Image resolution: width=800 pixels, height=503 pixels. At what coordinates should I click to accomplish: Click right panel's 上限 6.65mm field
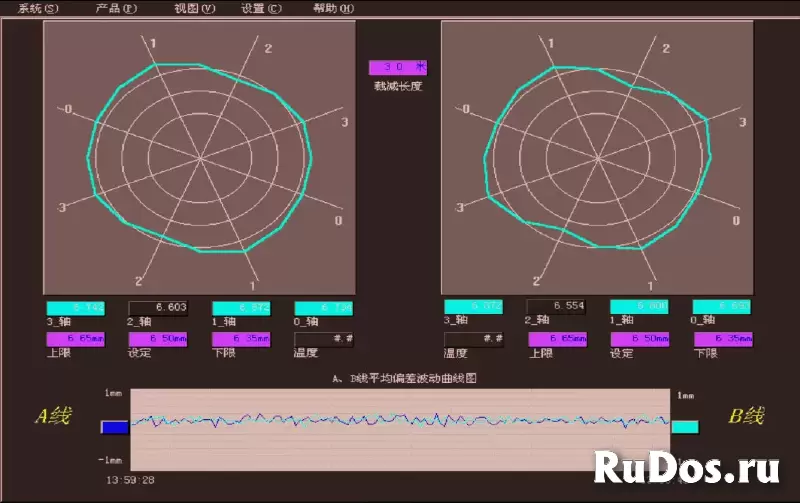click(x=556, y=339)
